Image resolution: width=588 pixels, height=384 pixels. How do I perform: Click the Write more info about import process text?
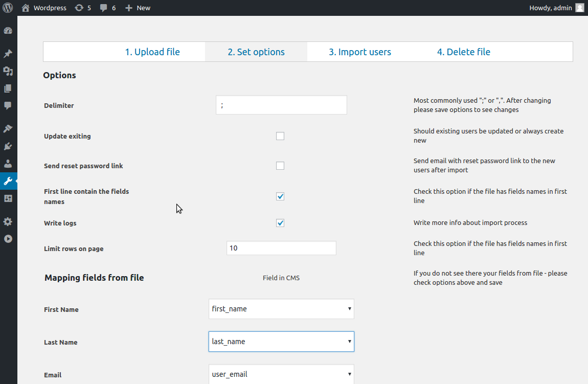pyautogui.click(x=470, y=223)
